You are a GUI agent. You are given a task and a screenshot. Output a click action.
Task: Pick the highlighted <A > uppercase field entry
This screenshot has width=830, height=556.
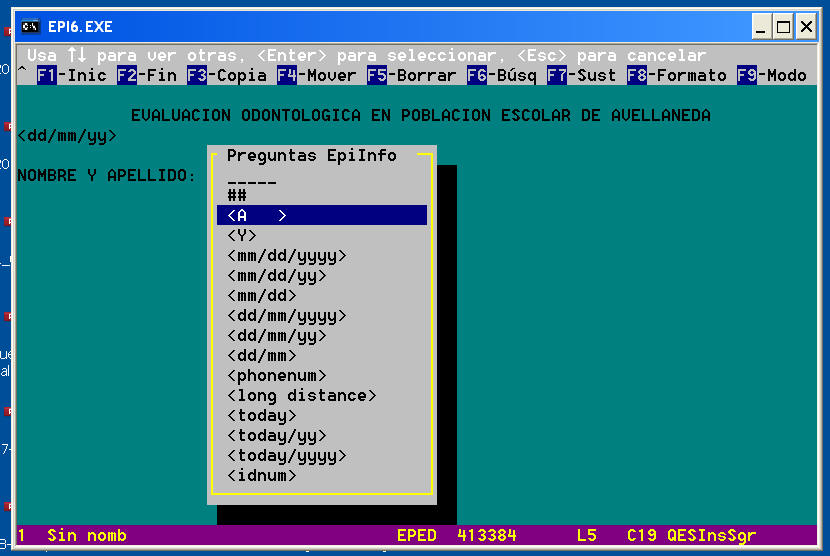click(322, 215)
